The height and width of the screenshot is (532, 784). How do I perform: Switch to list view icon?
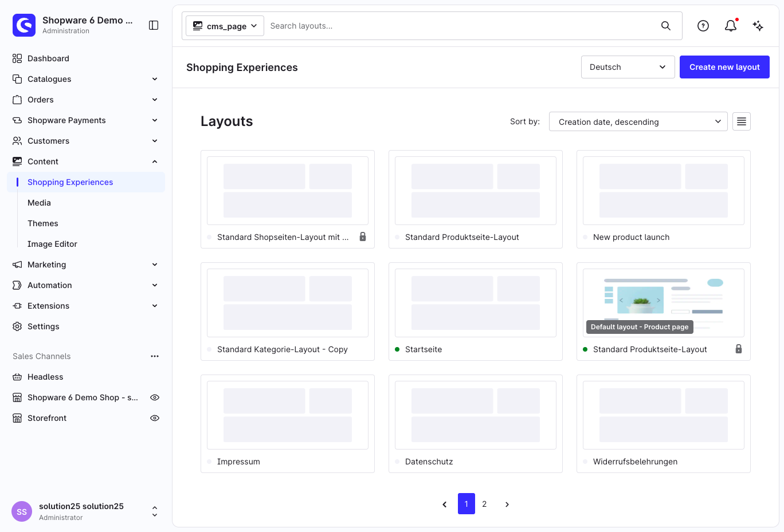coord(742,121)
